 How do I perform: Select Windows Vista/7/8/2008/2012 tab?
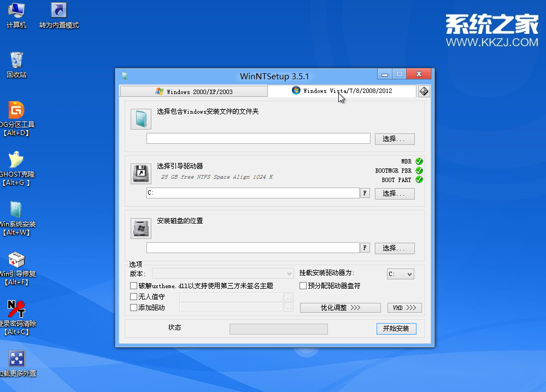click(342, 91)
